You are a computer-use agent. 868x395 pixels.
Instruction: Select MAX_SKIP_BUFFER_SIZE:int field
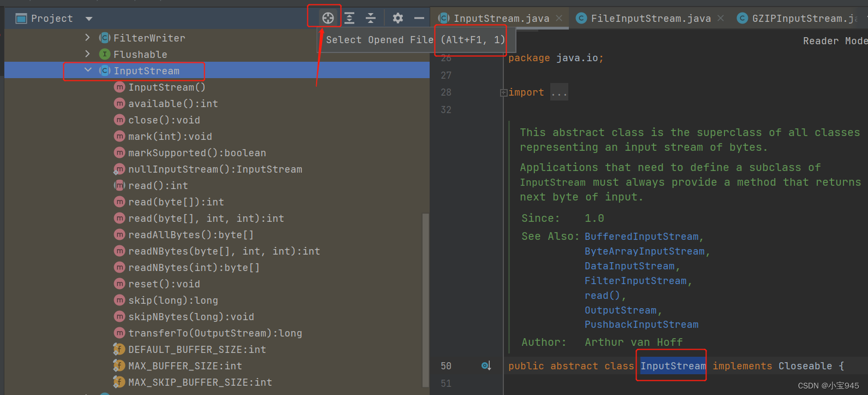(x=200, y=382)
